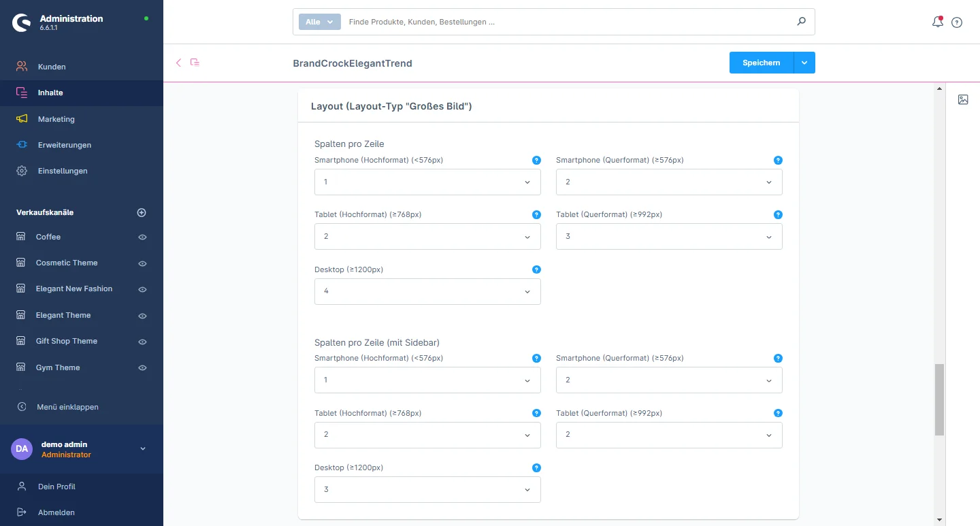Click the search magnifier icon
Screen dimensions: 980x526
coord(801,22)
